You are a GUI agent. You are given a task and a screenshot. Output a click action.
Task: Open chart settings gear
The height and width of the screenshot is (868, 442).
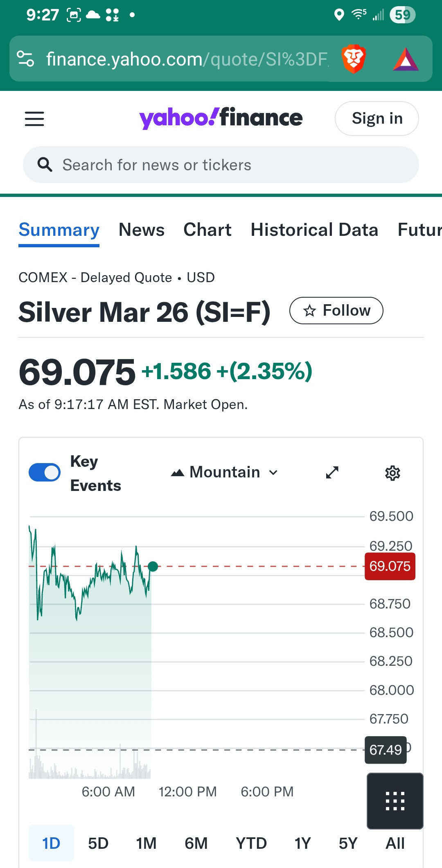coord(392,473)
